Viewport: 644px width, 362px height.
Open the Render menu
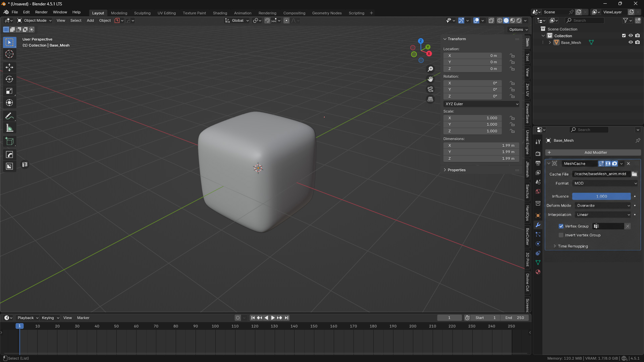point(41,12)
